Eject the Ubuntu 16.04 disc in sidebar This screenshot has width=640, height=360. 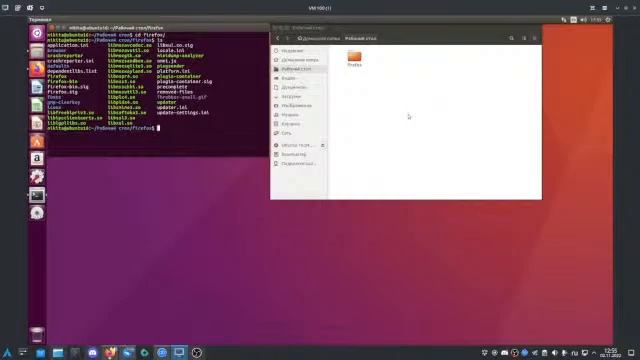pos(322,145)
